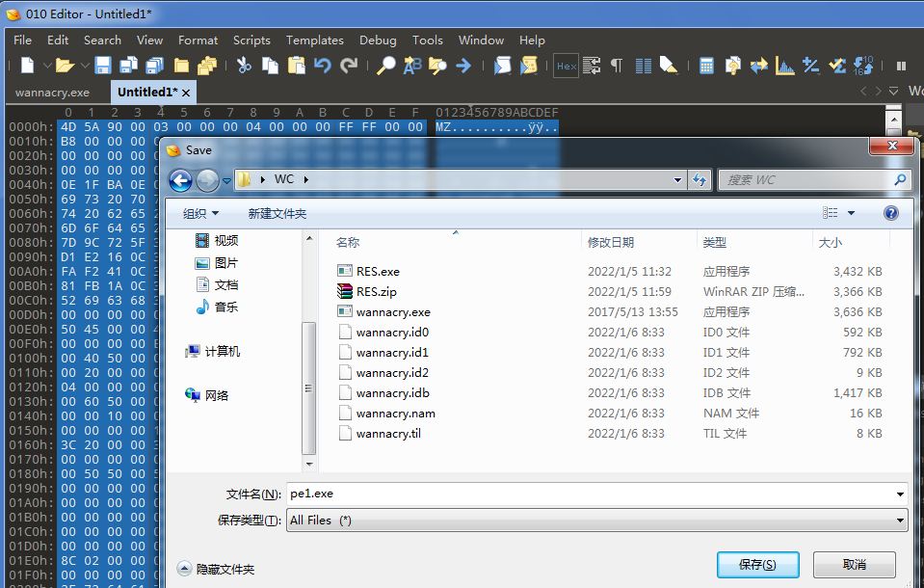Viewport: 924px width, 588px height.
Task: Toggle the whitespace pilcrow icon
Action: 617,66
